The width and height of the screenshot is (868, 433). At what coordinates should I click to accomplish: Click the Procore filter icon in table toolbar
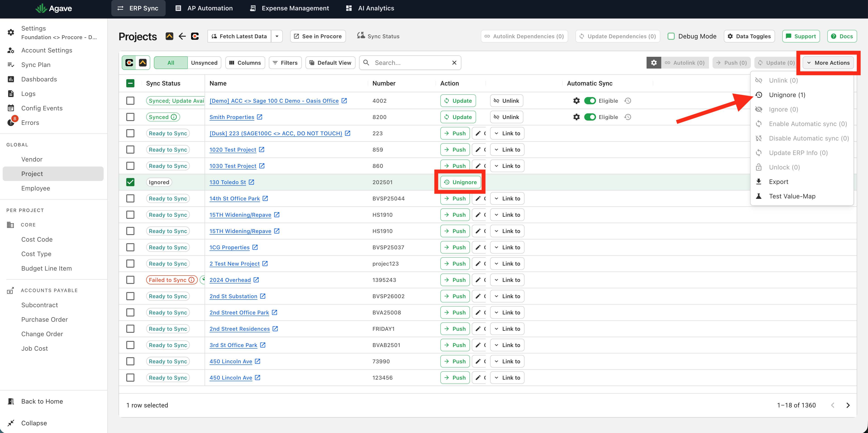tap(129, 63)
